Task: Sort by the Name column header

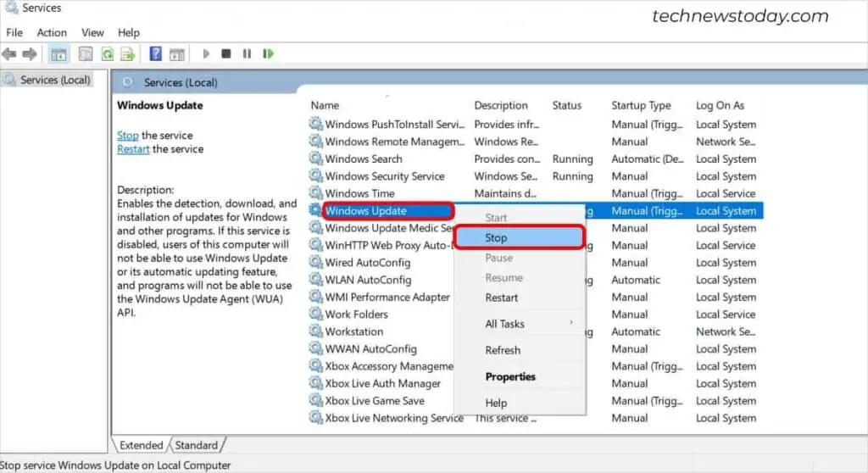Action: pyautogui.click(x=325, y=105)
